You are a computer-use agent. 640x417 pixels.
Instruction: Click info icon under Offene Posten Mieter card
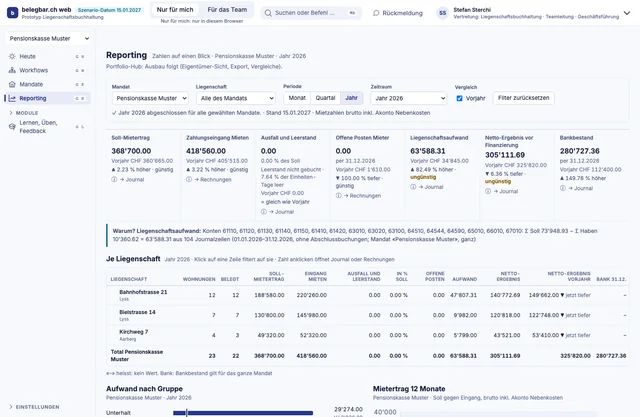pyautogui.click(x=338, y=196)
